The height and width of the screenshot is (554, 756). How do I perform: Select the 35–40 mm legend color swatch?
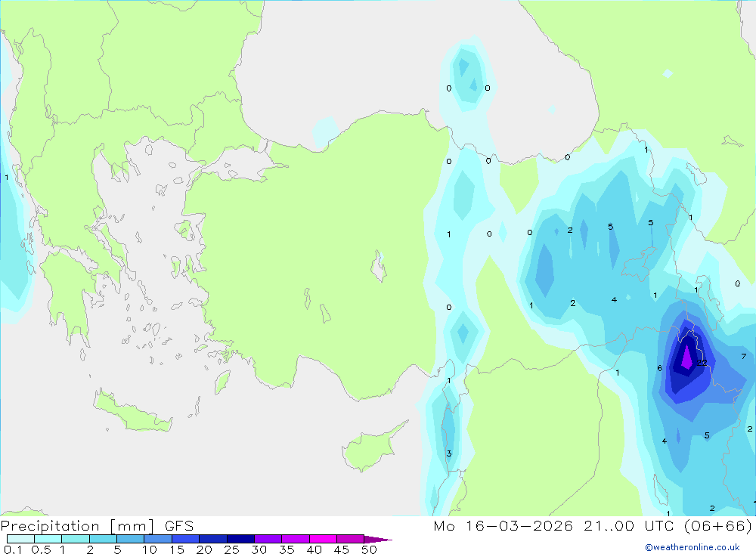click(295, 539)
